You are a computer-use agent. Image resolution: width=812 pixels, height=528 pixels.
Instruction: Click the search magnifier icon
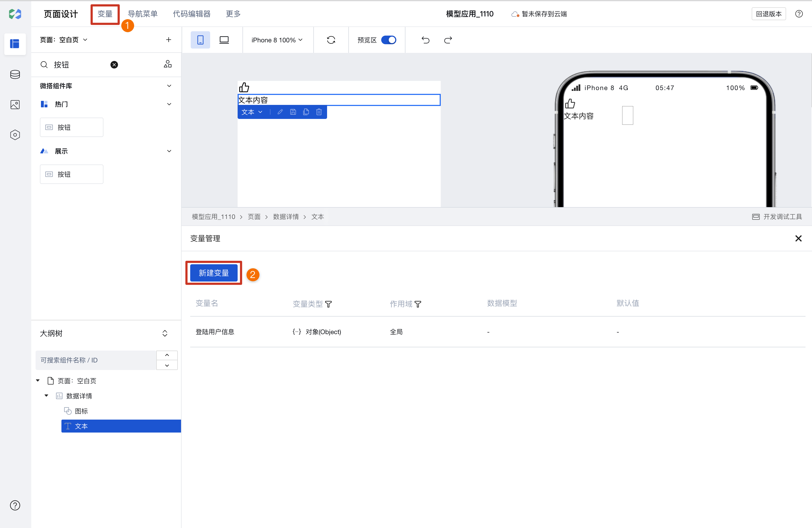[44, 64]
